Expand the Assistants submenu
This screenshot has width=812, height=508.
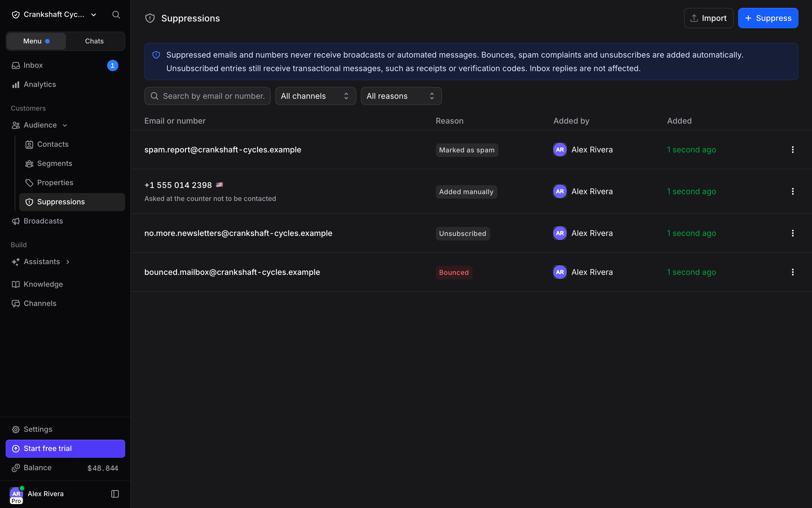[67, 261]
